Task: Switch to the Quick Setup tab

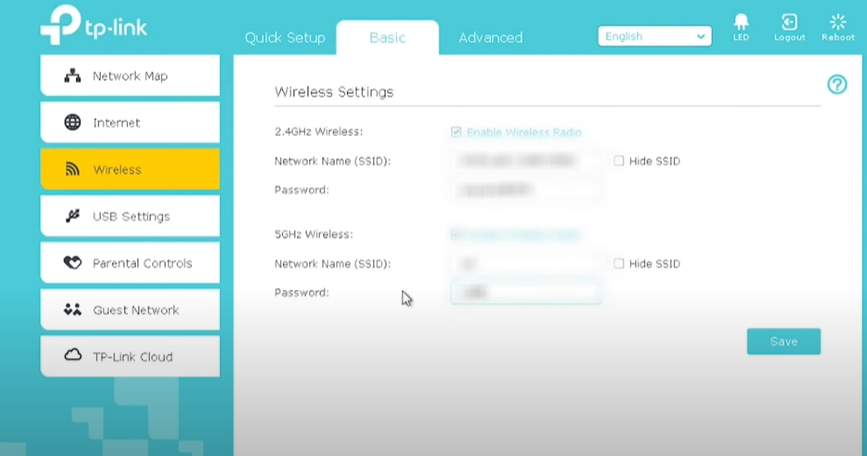Action: pyautogui.click(x=285, y=38)
